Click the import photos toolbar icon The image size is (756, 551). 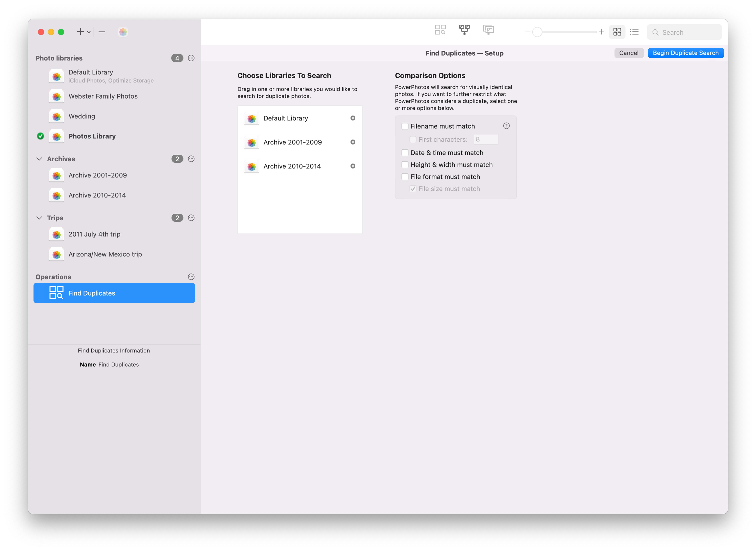click(488, 30)
